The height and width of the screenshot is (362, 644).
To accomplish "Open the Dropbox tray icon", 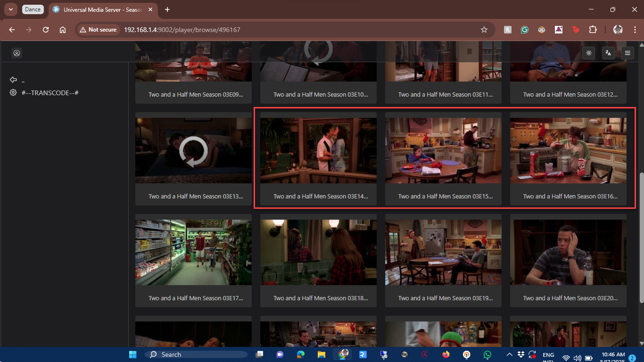I will 521,354.
